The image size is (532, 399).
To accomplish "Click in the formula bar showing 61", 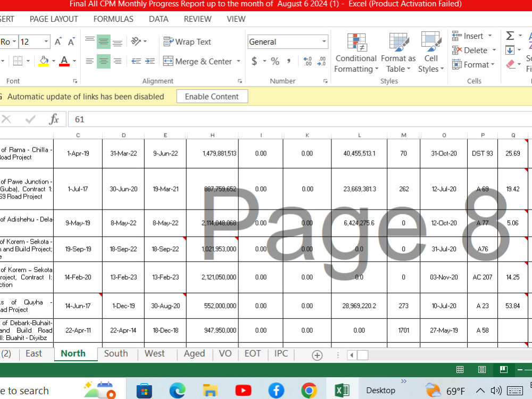I will 300,119.
